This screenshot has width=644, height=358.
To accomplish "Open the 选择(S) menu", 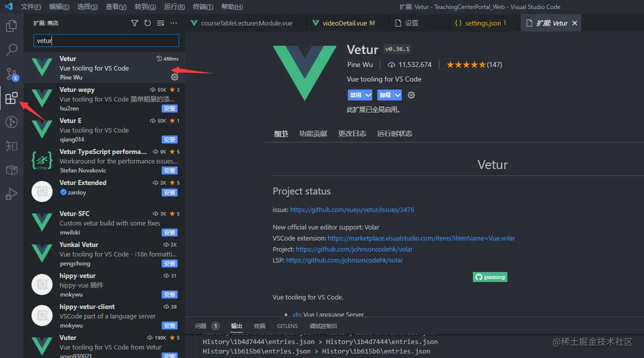I will click(88, 7).
